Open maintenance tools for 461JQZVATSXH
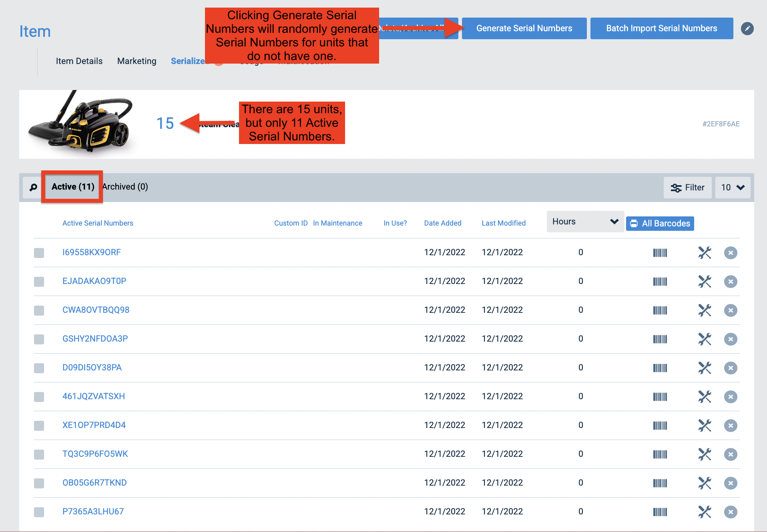The height and width of the screenshot is (532, 767). click(x=705, y=396)
